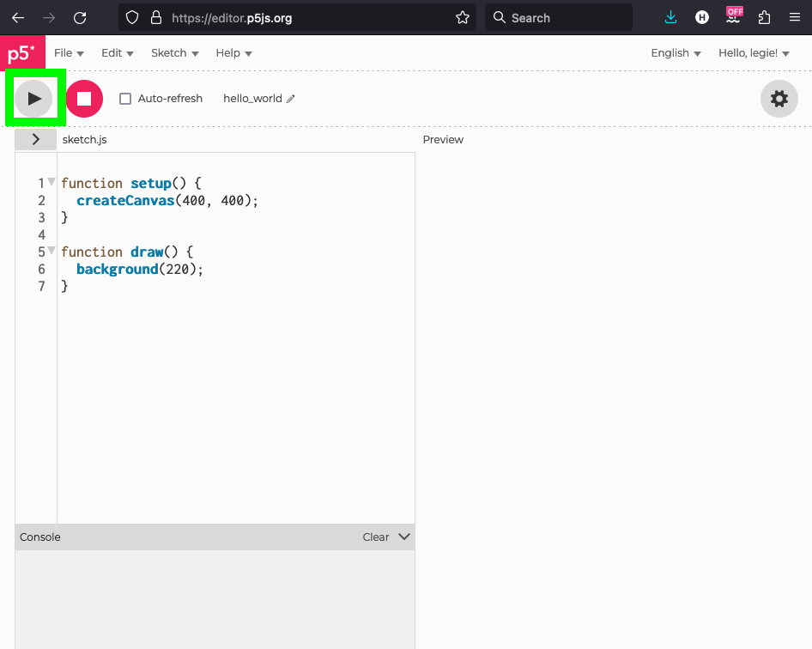The width and height of the screenshot is (812, 649).
Task: Clear the console output
Action: point(375,537)
